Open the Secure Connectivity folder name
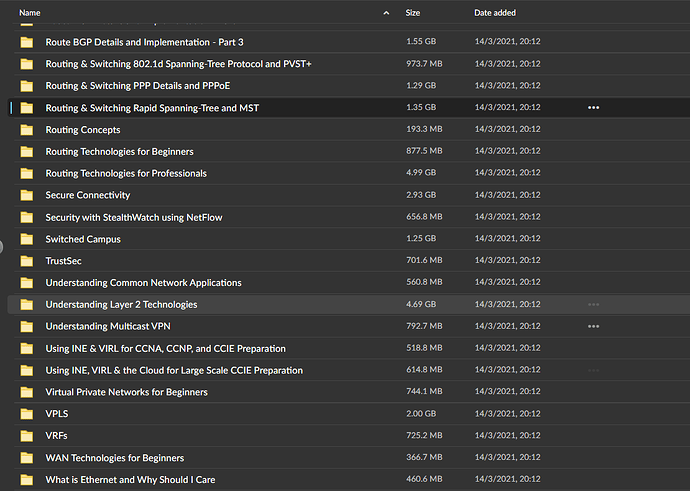 click(x=88, y=195)
